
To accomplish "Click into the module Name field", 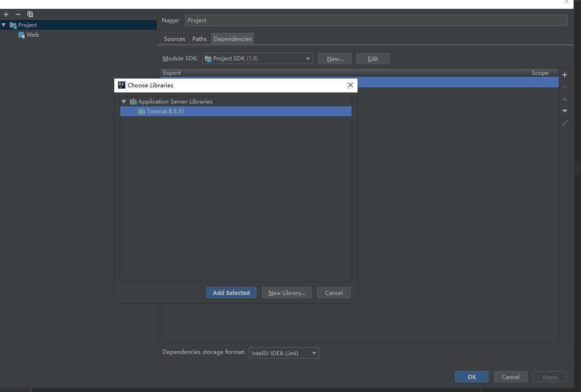I will click(x=376, y=20).
